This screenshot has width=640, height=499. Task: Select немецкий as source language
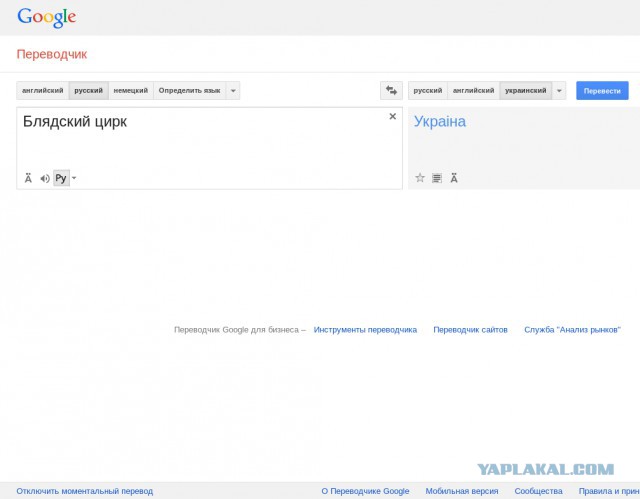131,90
